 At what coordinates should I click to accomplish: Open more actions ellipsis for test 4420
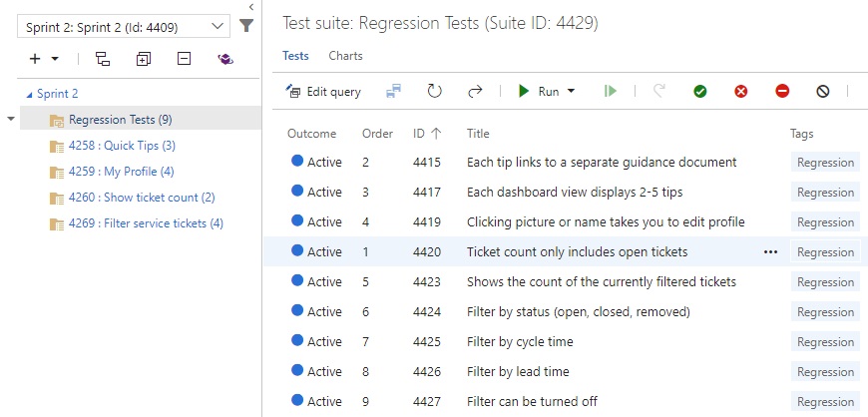click(770, 252)
